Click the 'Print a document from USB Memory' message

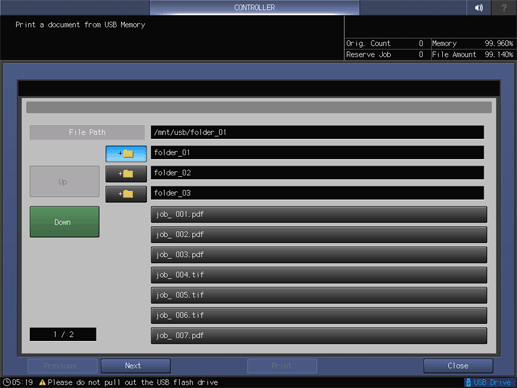(x=80, y=25)
